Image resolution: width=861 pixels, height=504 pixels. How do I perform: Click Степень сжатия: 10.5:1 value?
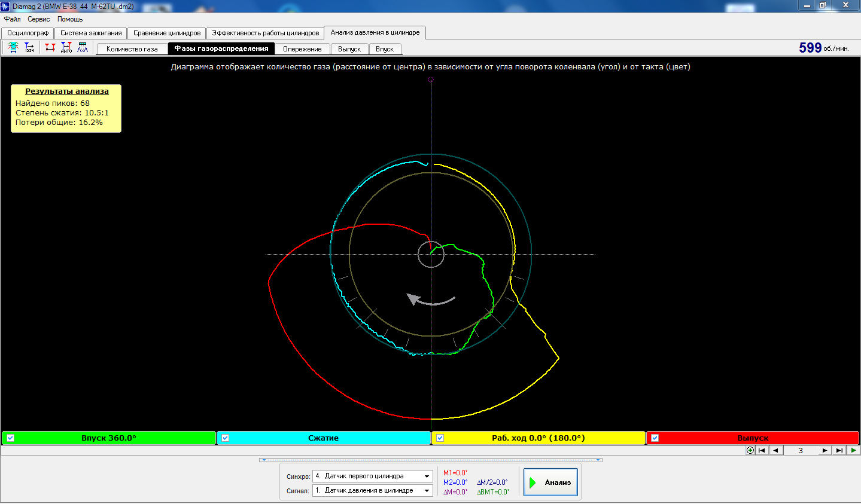(62, 112)
